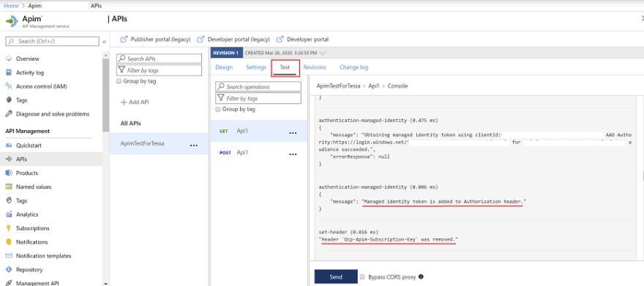
Task: Open the Publisher portal (legacy) link
Action: coord(160,39)
